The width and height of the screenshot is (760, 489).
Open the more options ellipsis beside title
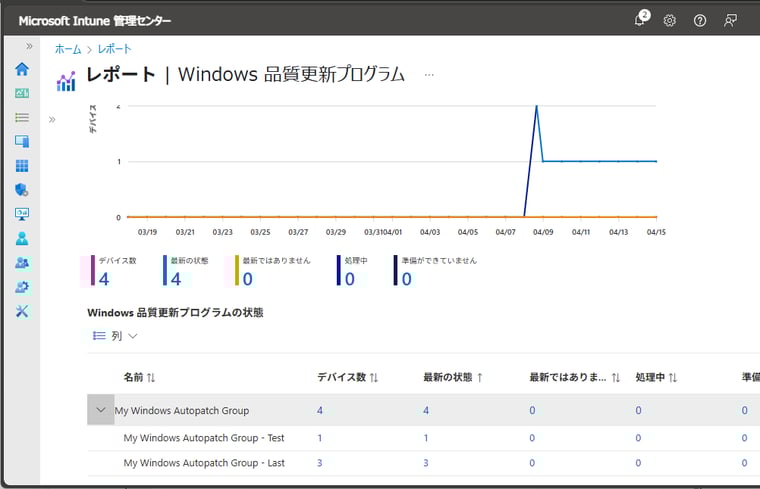(429, 75)
